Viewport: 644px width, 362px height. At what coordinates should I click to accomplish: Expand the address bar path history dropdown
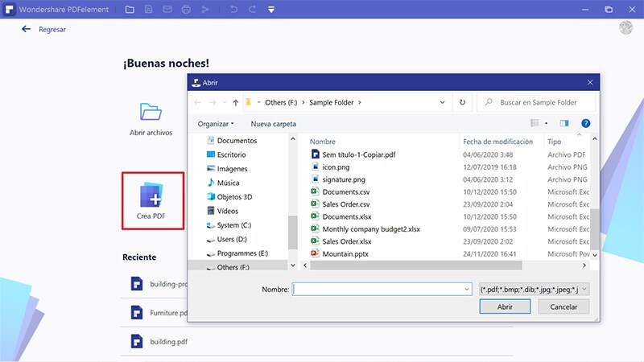[x=443, y=103]
